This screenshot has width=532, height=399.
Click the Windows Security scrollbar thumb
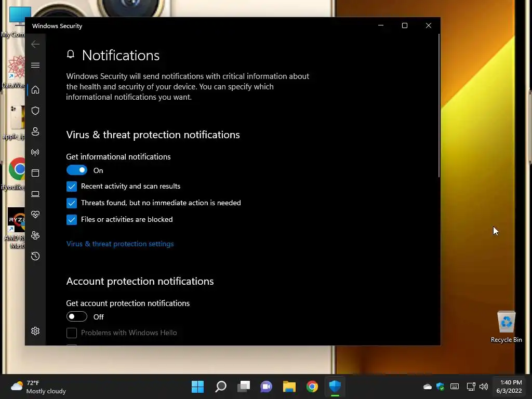click(x=439, y=105)
